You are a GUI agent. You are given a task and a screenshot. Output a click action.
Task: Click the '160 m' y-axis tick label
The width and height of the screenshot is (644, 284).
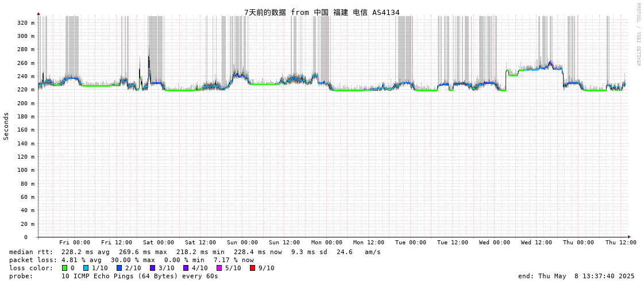pyautogui.click(x=26, y=130)
